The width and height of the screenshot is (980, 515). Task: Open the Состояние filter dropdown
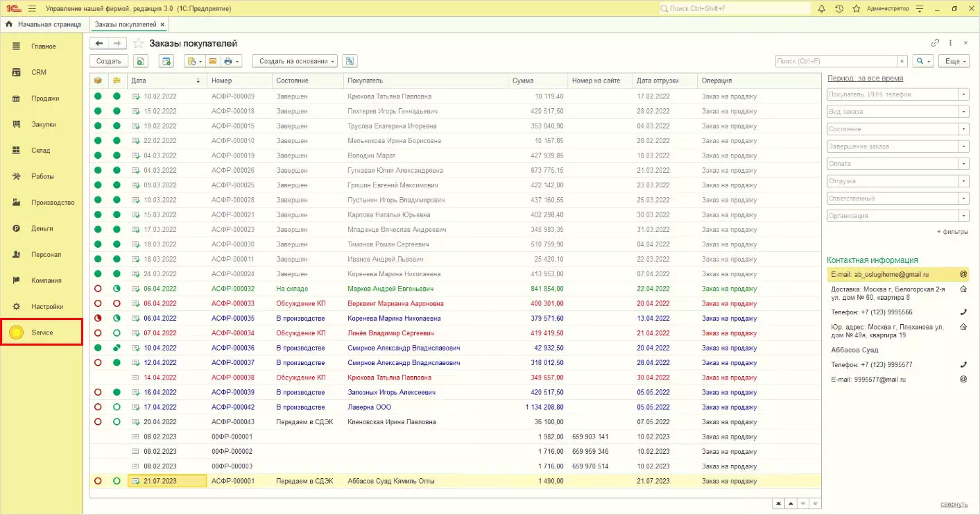(x=963, y=129)
